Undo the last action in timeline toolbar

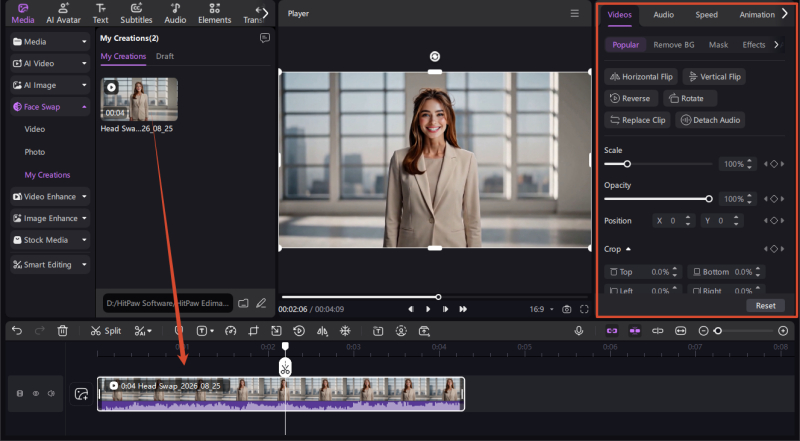point(17,331)
